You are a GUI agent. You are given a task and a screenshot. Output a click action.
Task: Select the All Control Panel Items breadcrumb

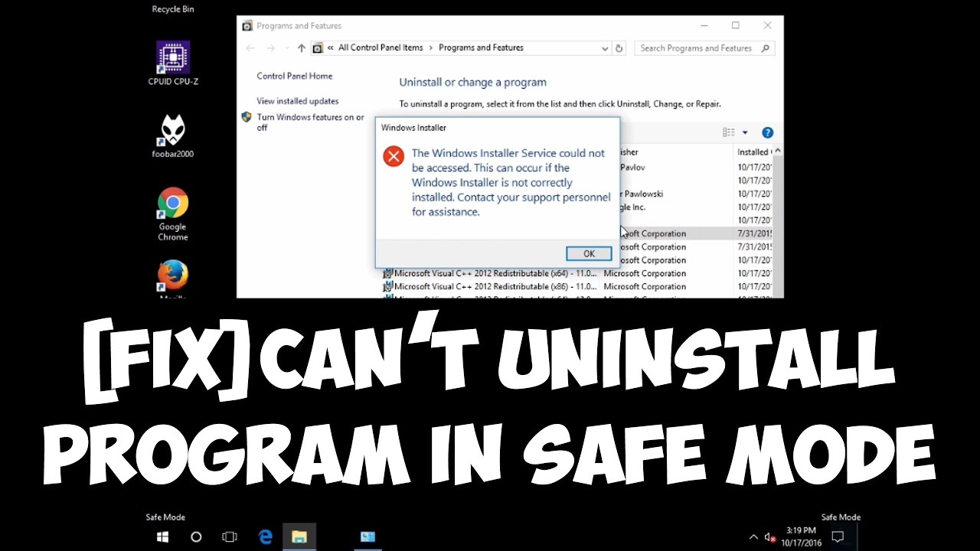(x=381, y=47)
